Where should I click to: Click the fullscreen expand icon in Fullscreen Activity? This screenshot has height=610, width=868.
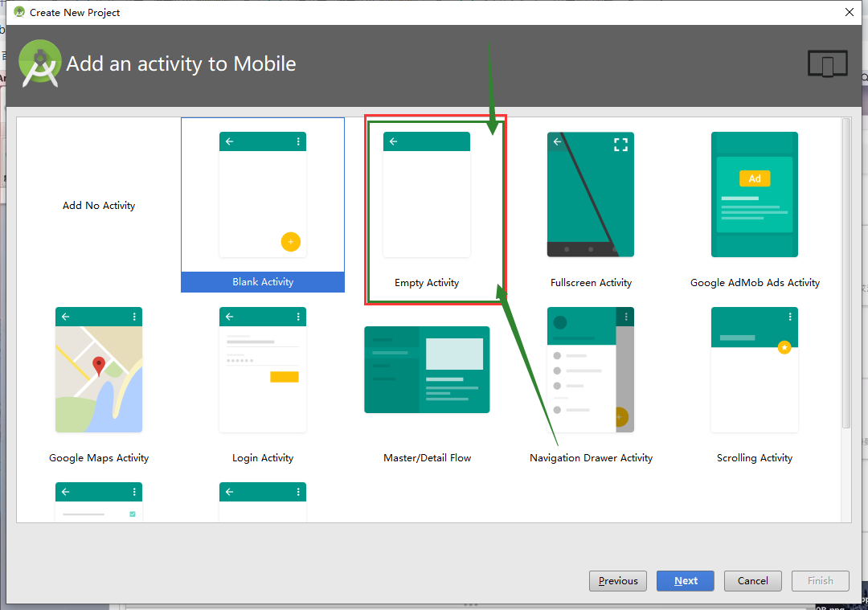click(620, 145)
